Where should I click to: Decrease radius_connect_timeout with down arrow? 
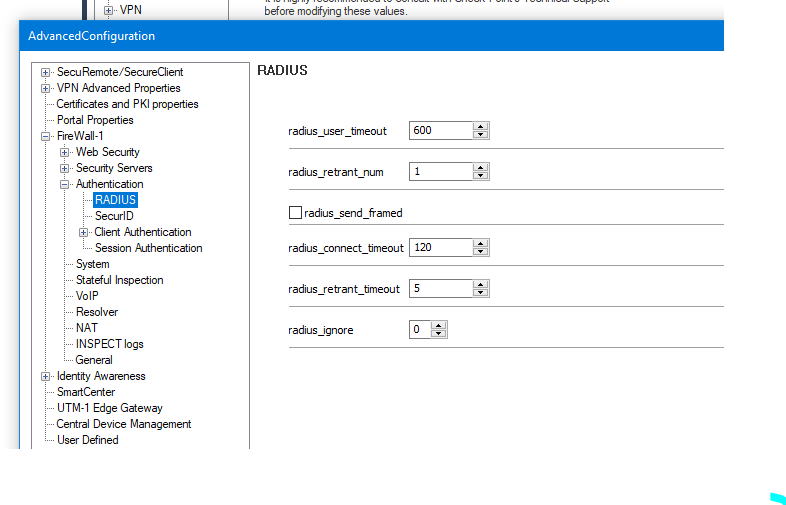(x=481, y=252)
